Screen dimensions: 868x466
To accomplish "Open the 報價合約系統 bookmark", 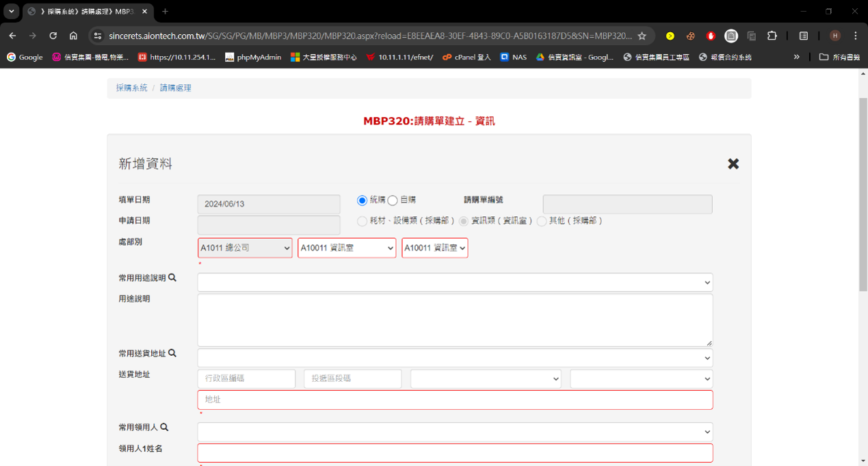I will coord(725,57).
